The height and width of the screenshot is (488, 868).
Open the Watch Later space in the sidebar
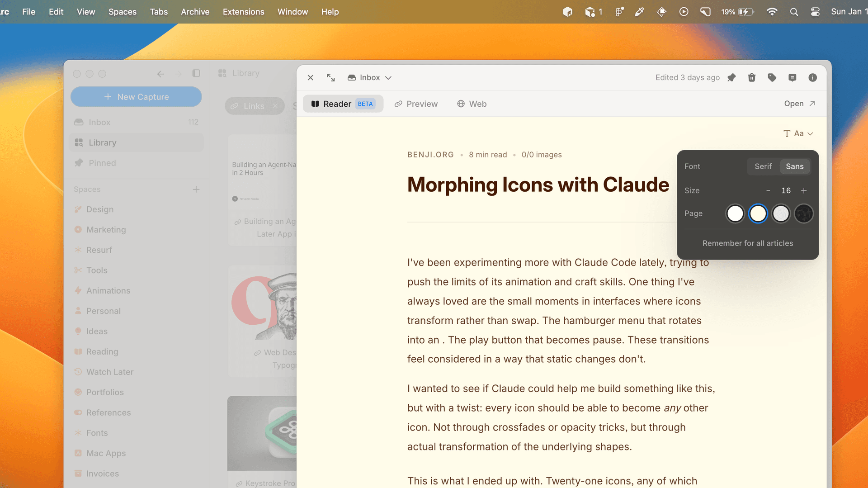(x=110, y=372)
